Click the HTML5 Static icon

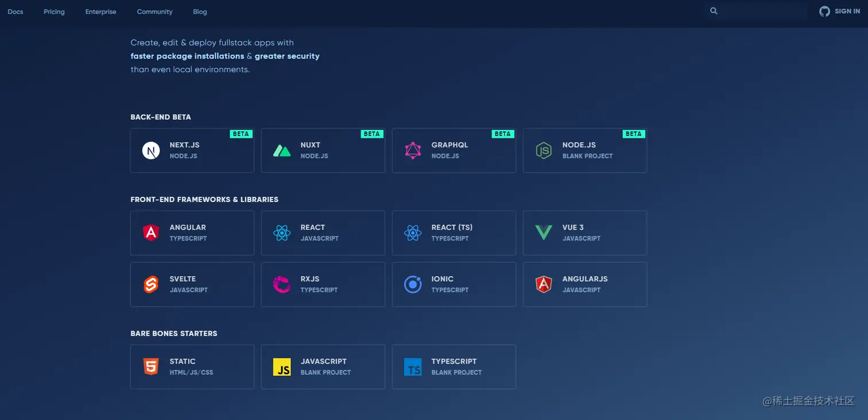click(151, 367)
